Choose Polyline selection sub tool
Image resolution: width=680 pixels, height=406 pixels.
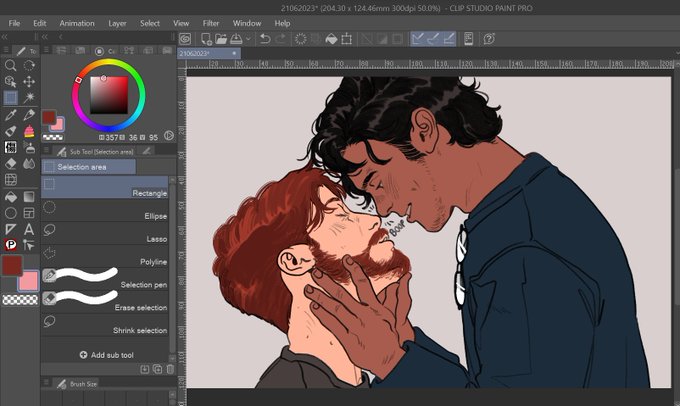[105, 256]
